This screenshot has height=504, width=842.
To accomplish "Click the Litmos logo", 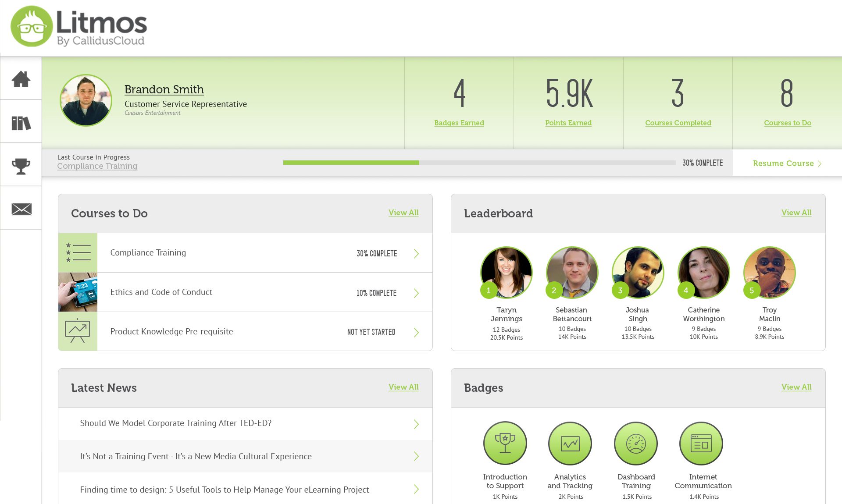I will tap(79, 26).
